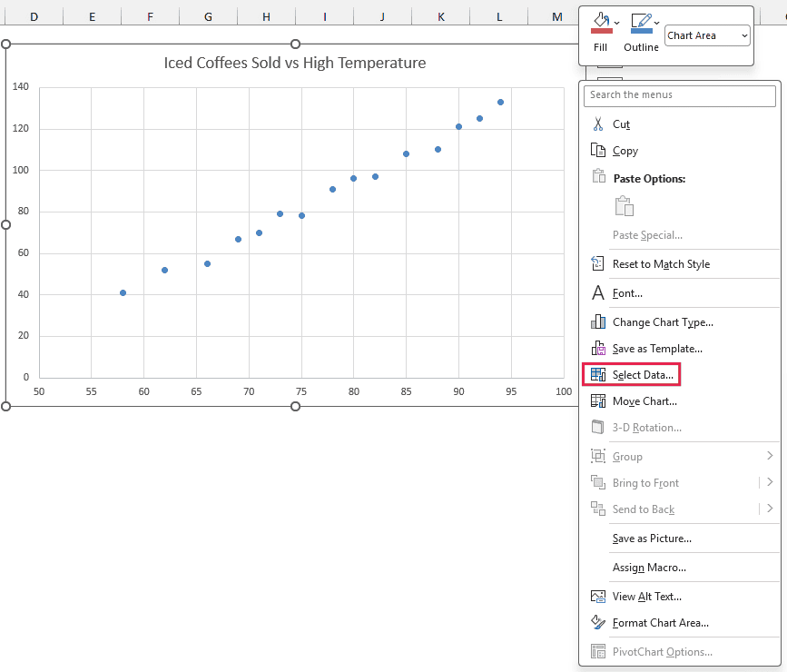Click vertical axis label 60
Viewport: 787px width, 672px height.
click(23, 252)
